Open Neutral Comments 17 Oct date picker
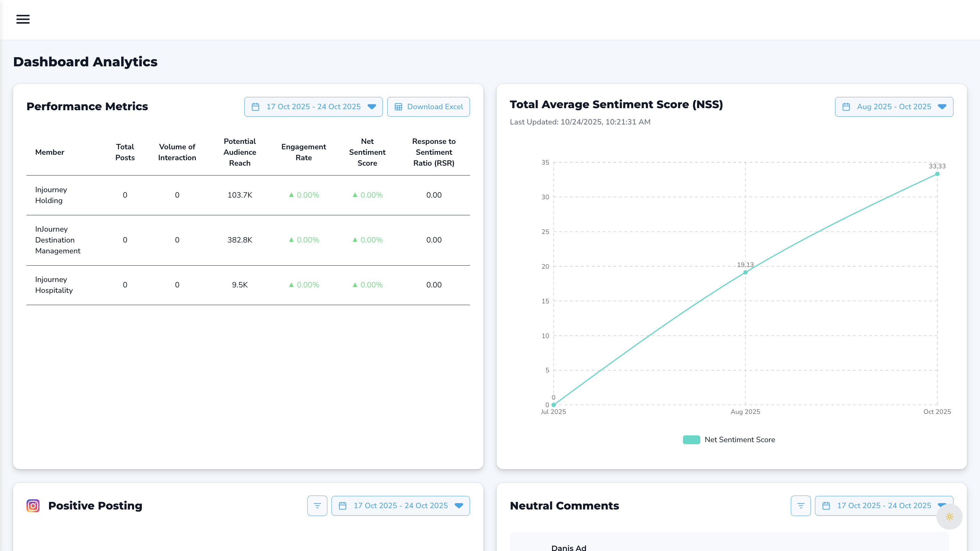Image resolution: width=980 pixels, height=551 pixels. pyautogui.click(x=883, y=506)
